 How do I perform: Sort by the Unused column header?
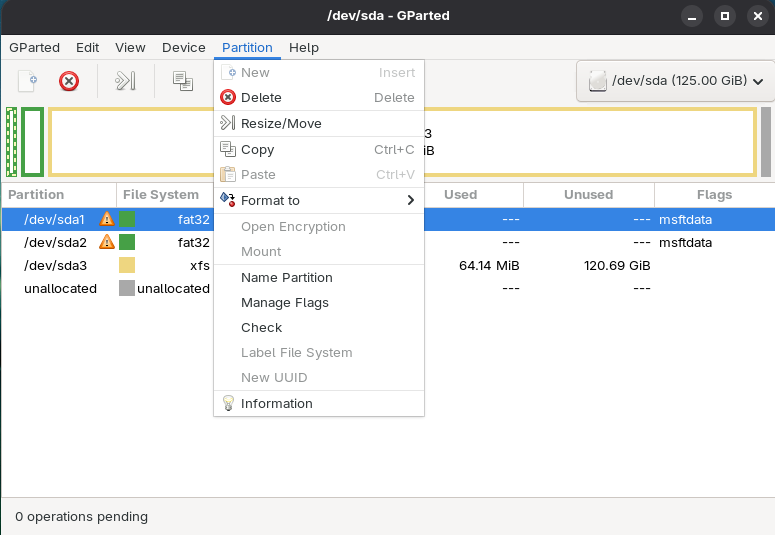(588, 195)
